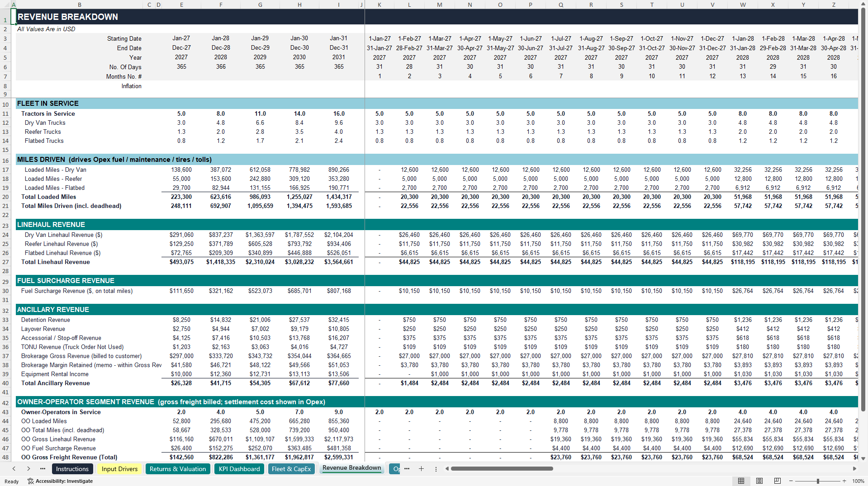Screen dimensions: 868x486
Task: Select OWNER-OPERATOR SEGMENT REVENUE header
Action: 171,402
